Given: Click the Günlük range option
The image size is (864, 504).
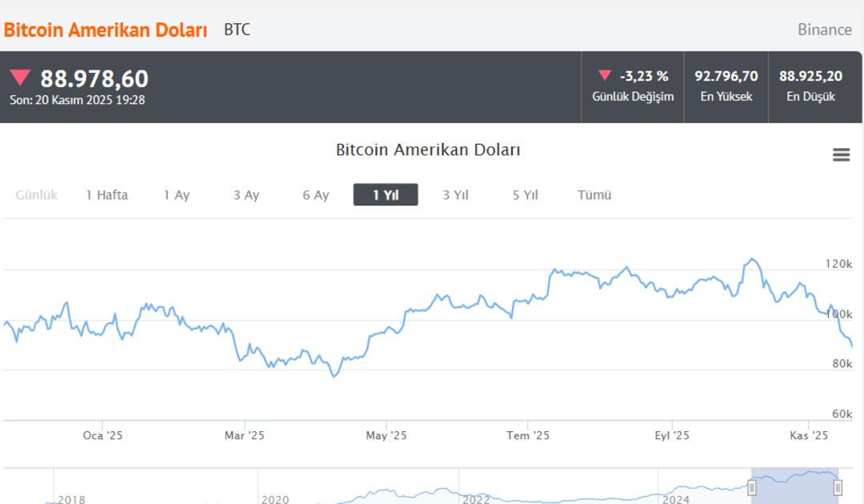Looking at the screenshot, I should pyautogui.click(x=37, y=194).
